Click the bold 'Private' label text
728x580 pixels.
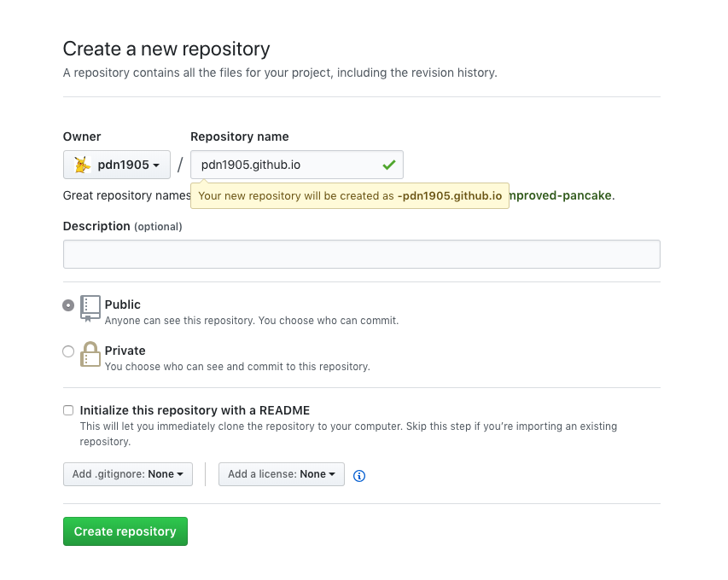point(125,351)
